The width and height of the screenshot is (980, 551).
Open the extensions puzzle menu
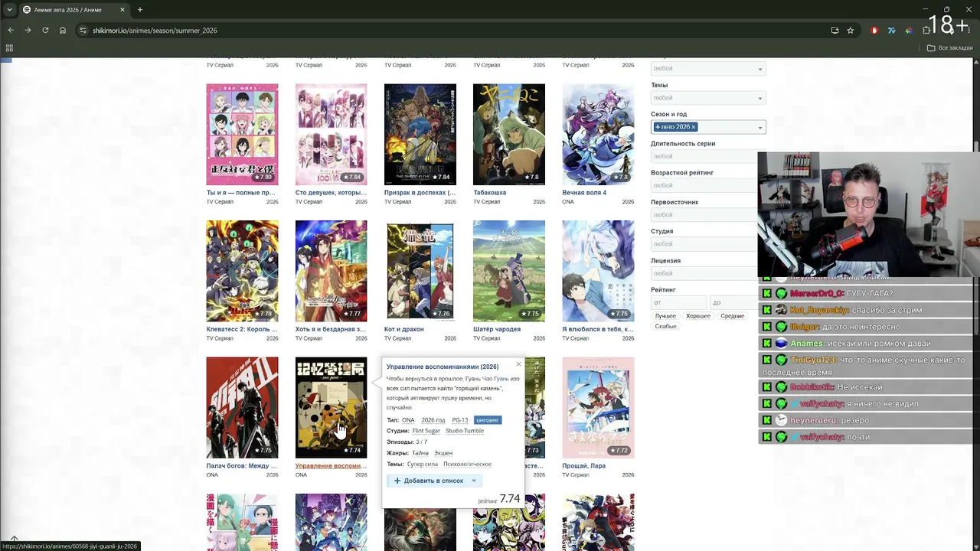[926, 31]
